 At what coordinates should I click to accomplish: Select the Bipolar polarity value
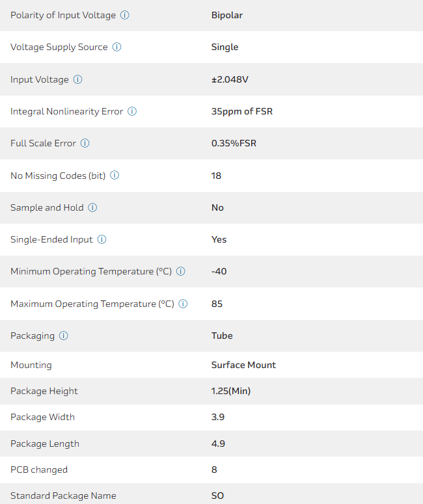click(x=227, y=15)
